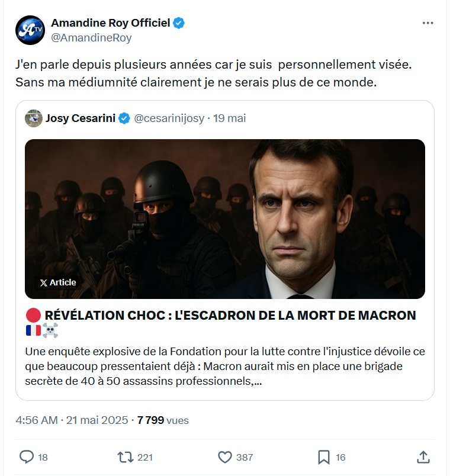Viewport: 450px width, 476px height.
Task: Bookmark this post
Action: (x=324, y=456)
